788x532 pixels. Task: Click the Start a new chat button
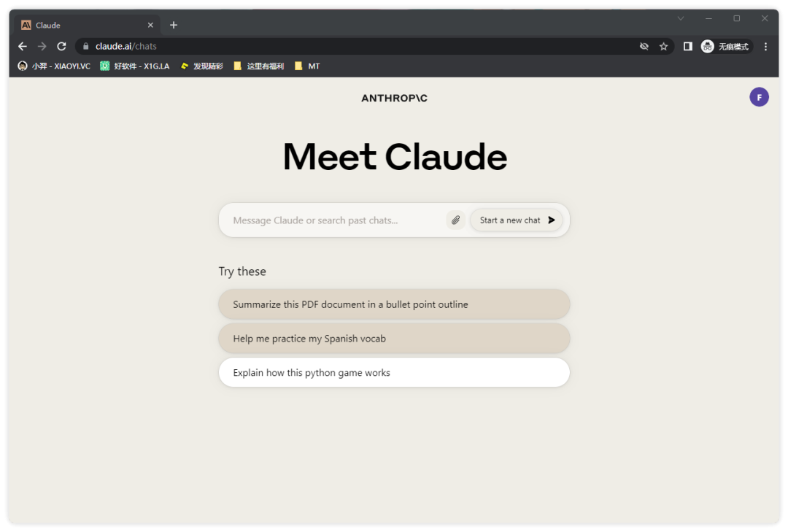[x=516, y=220]
